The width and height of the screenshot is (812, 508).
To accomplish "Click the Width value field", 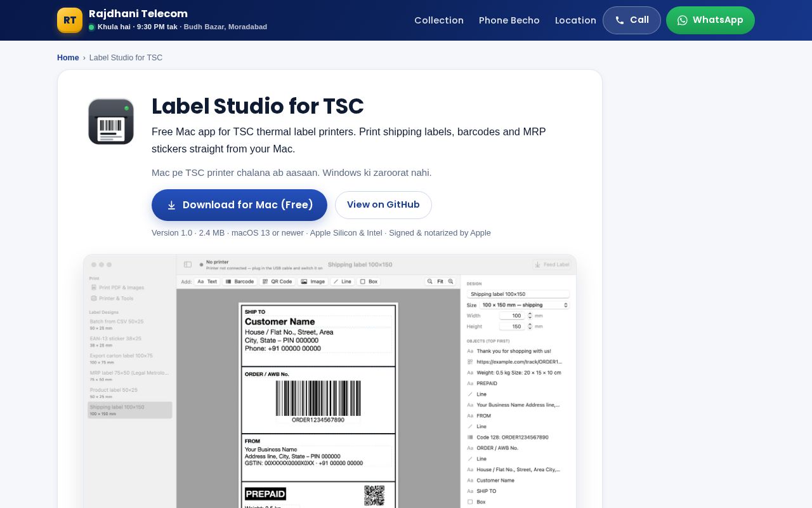I will tap(511, 316).
